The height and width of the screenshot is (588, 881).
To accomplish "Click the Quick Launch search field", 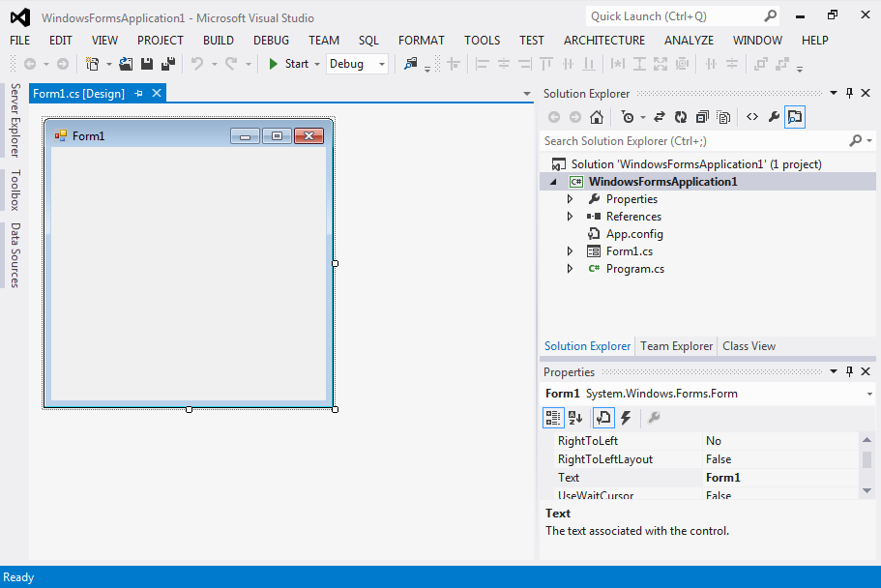I will click(x=674, y=16).
